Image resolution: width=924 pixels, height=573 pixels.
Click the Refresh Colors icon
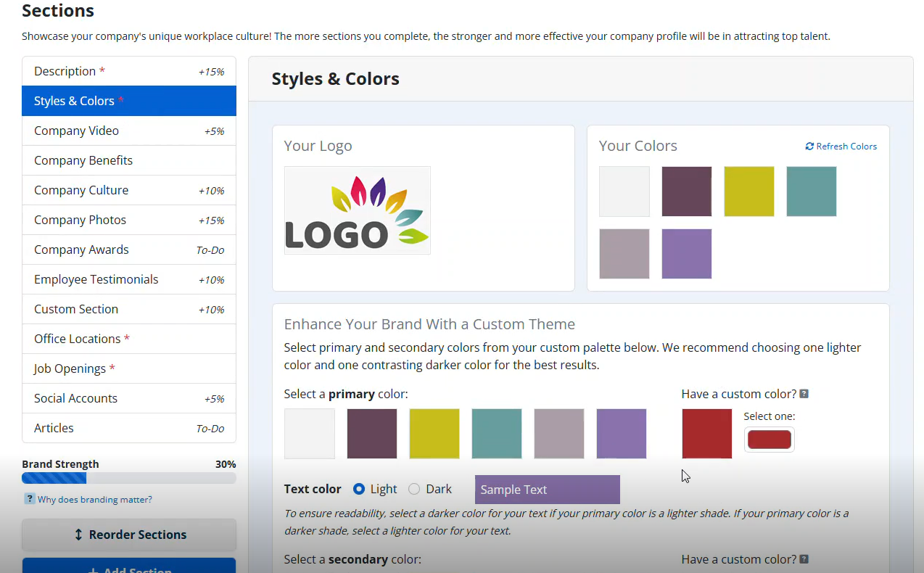pyautogui.click(x=809, y=146)
